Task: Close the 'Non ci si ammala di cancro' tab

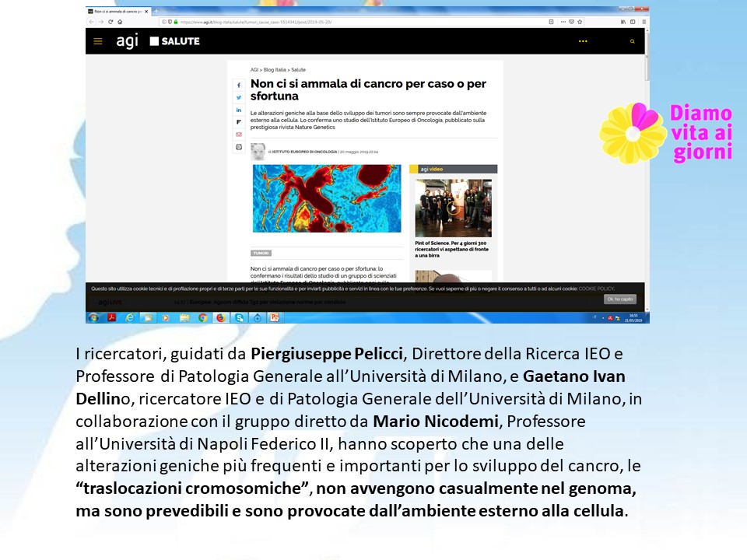Action: point(146,11)
